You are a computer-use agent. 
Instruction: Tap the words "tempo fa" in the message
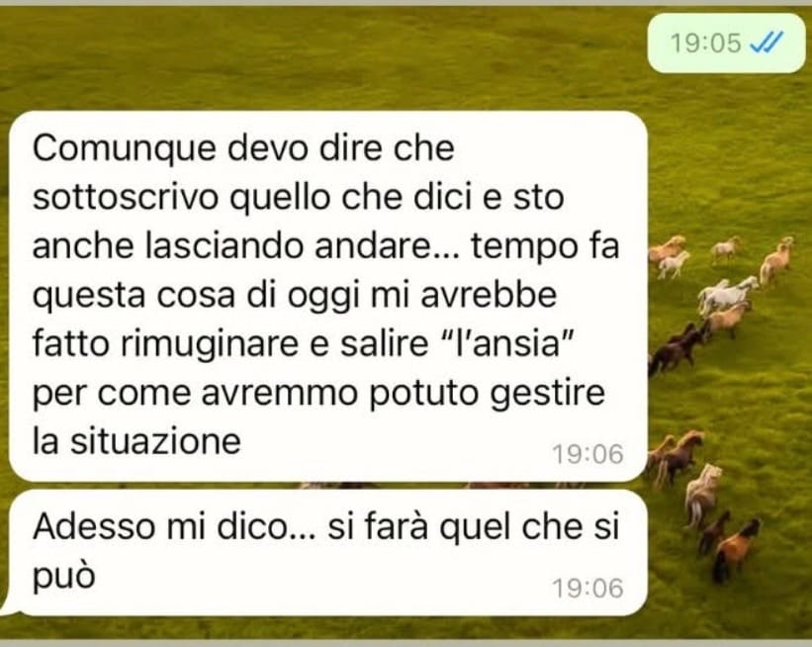click(545, 246)
